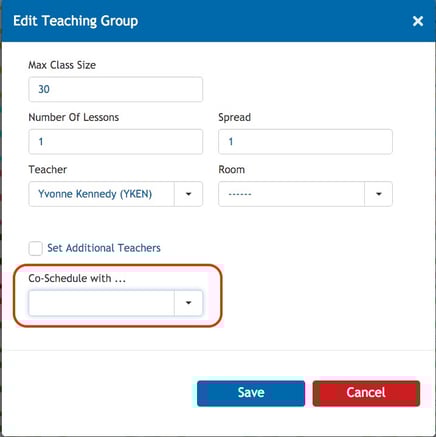
Task: Focus the Number Of Lessons field
Action: click(116, 142)
